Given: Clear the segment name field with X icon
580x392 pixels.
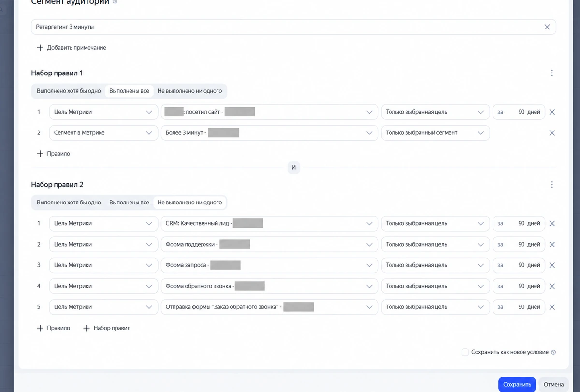Looking at the screenshot, I should 547,27.
